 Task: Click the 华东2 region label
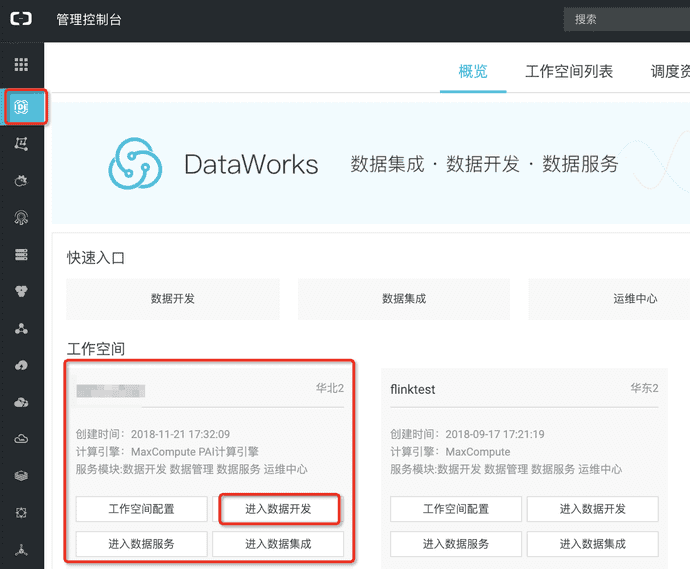[x=645, y=388]
